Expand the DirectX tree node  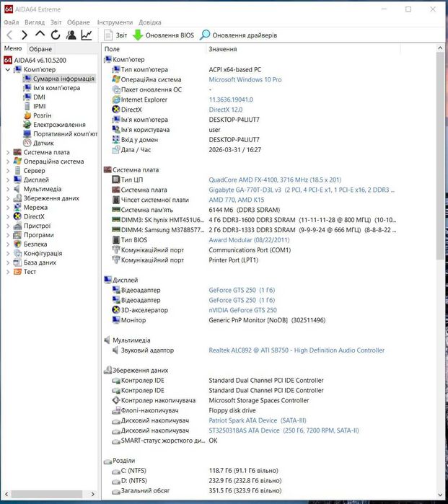click(x=8, y=216)
